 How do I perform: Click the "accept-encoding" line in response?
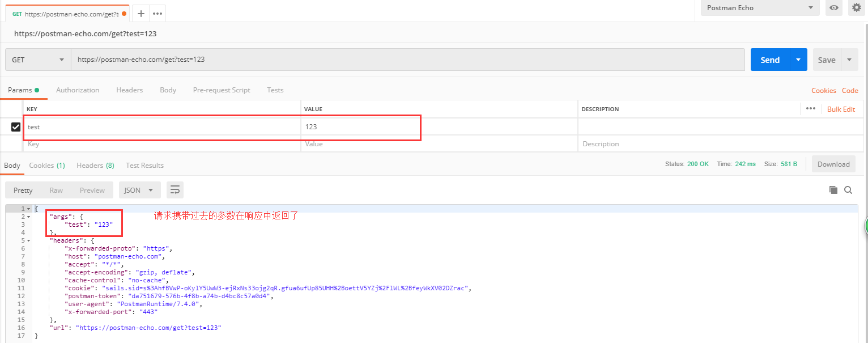point(130,272)
